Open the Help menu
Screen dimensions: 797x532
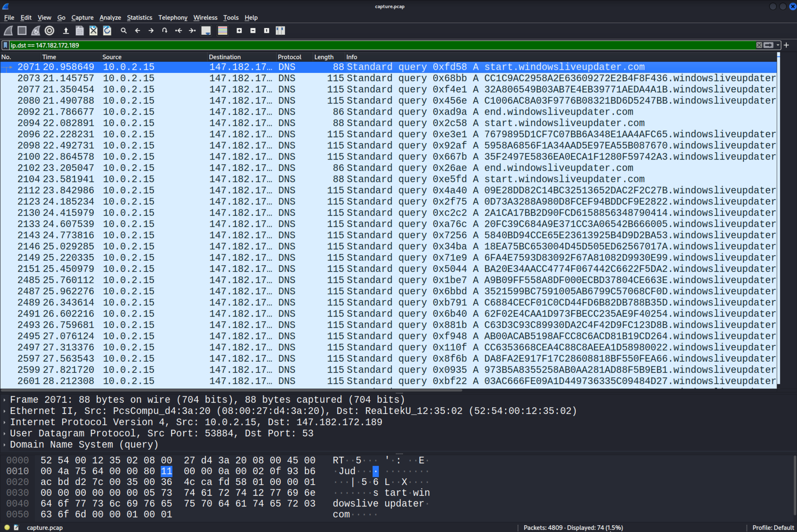point(251,18)
